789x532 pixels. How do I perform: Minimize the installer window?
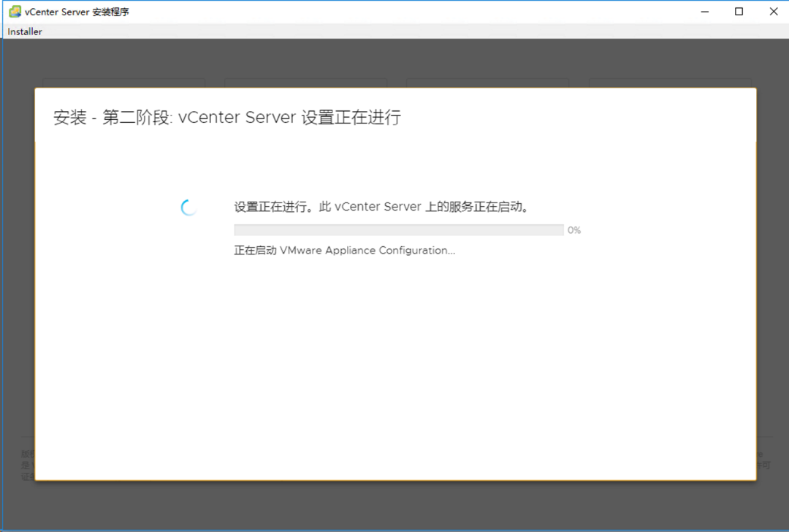coord(704,12)
